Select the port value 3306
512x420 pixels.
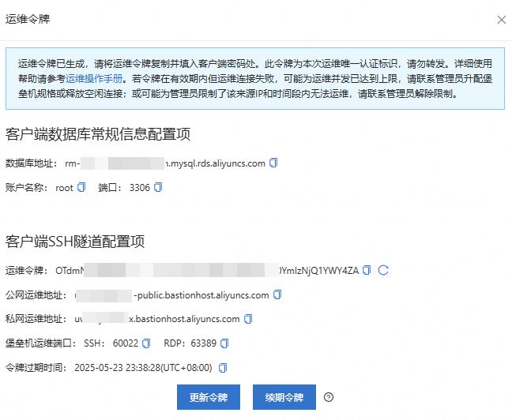pos(139,188)
